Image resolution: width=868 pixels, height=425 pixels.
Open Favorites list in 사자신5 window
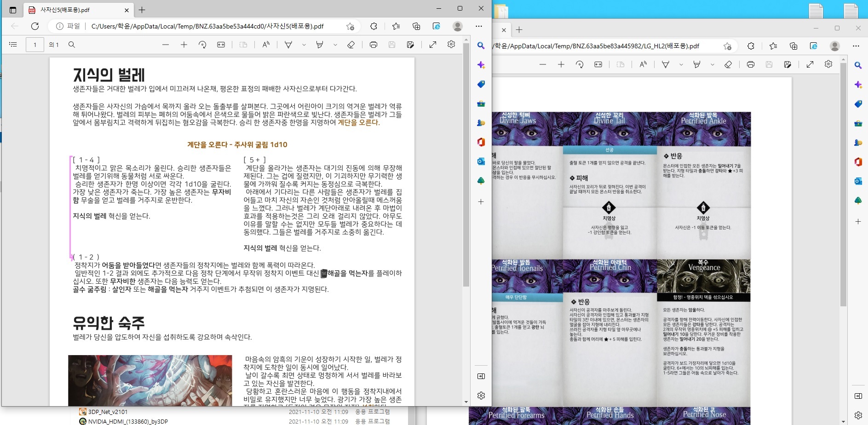[x=396, y=26]
